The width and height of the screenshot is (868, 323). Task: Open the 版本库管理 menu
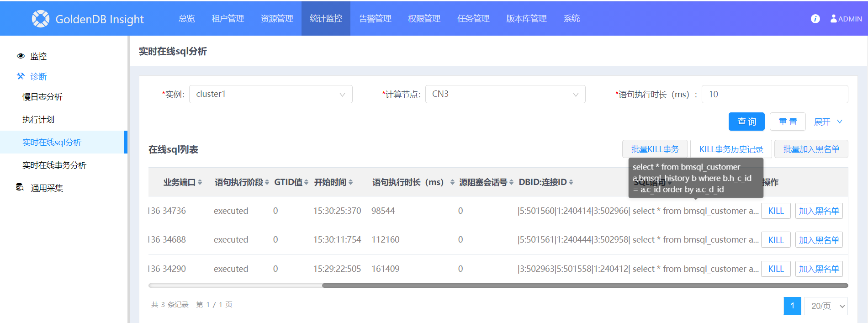point(526,19)
